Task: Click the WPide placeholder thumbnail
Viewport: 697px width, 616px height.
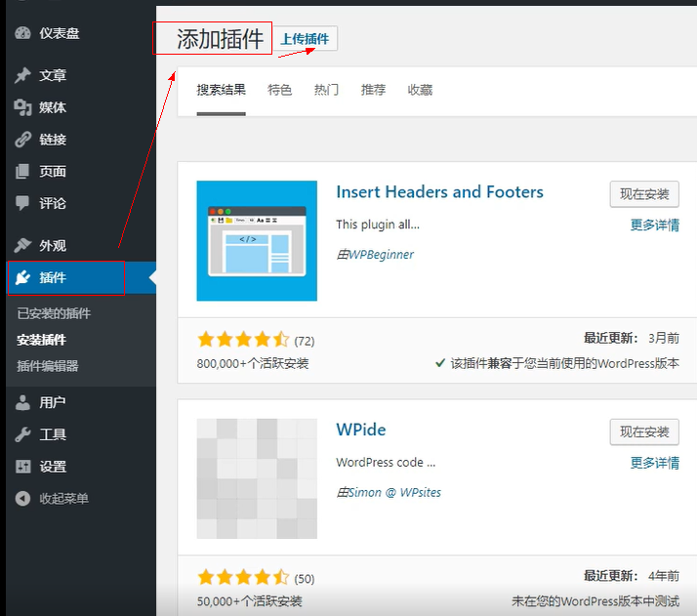Action: [x=257, y=478]
